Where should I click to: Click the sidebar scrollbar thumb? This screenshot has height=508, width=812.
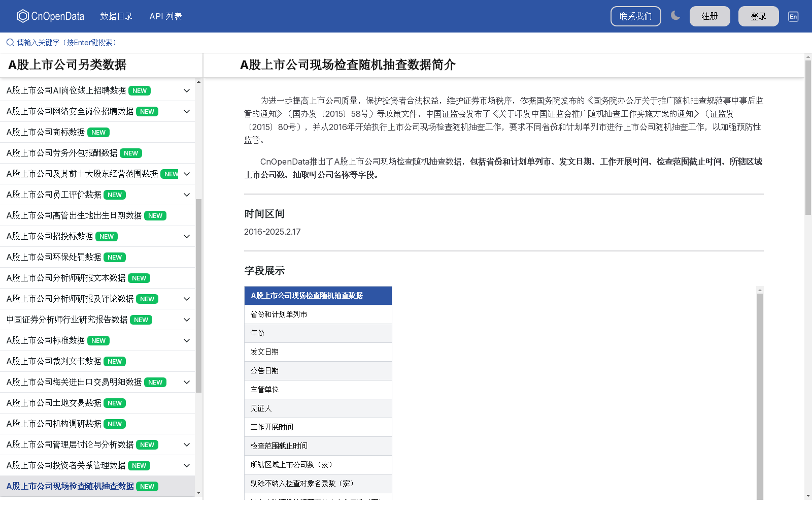pyautogui.click(x=198, y=296)
